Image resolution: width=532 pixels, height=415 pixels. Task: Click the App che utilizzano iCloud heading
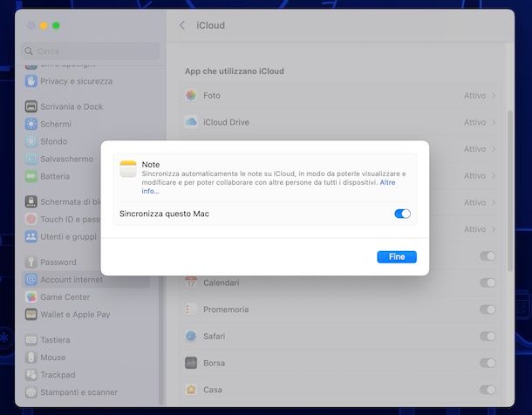pos(235,71)
